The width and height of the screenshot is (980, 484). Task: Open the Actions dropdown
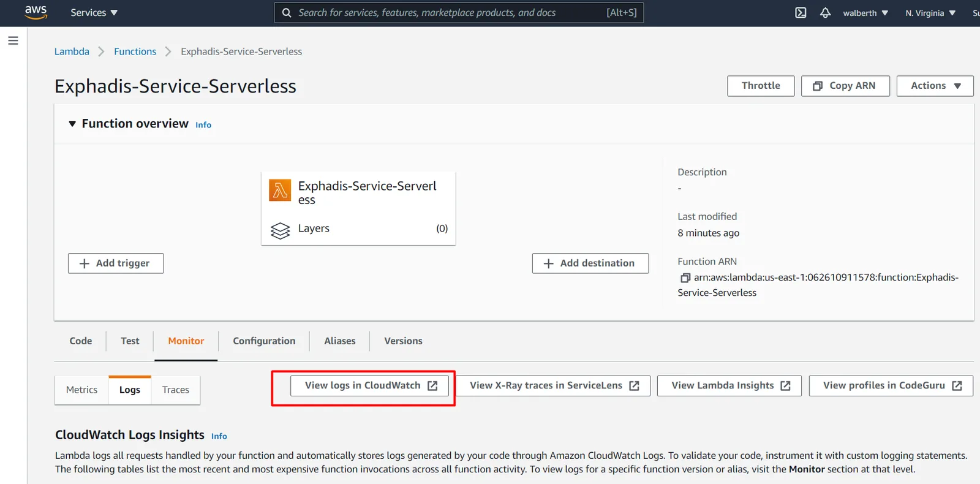pyautogui.click(x=935, y=86)
